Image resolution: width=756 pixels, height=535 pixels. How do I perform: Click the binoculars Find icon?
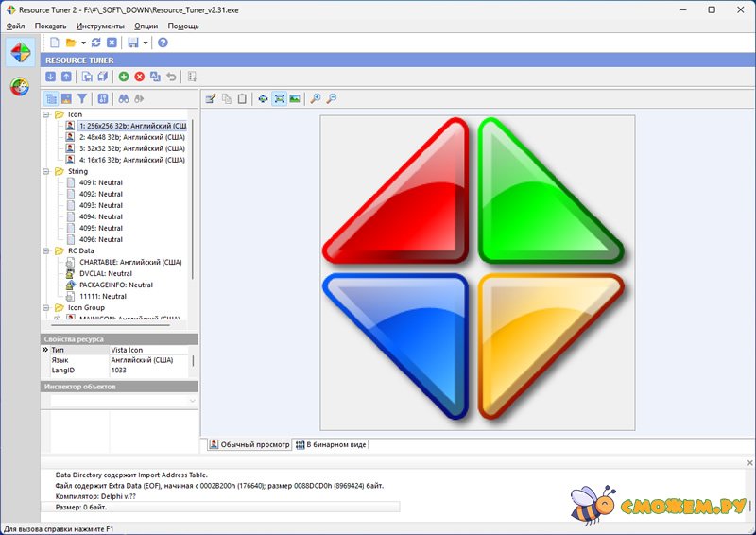pos(123,98)
